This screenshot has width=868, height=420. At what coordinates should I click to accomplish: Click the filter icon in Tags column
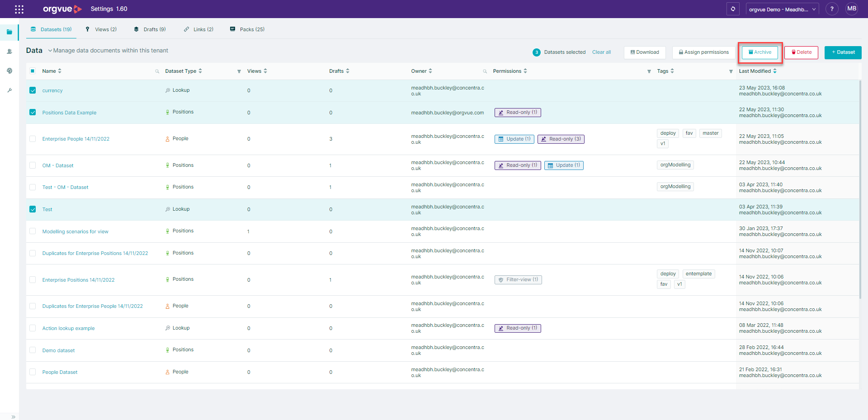pyautogui.click(x=731, y=71)
